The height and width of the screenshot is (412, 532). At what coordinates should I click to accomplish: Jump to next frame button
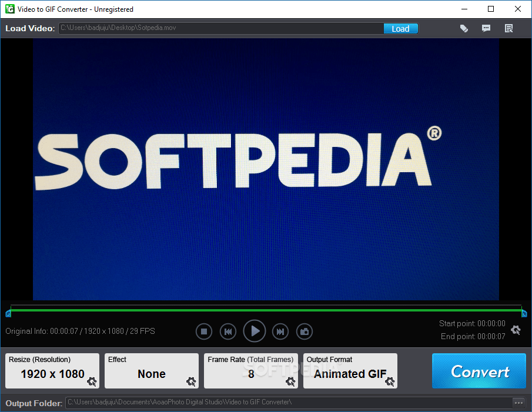point(280,331)
